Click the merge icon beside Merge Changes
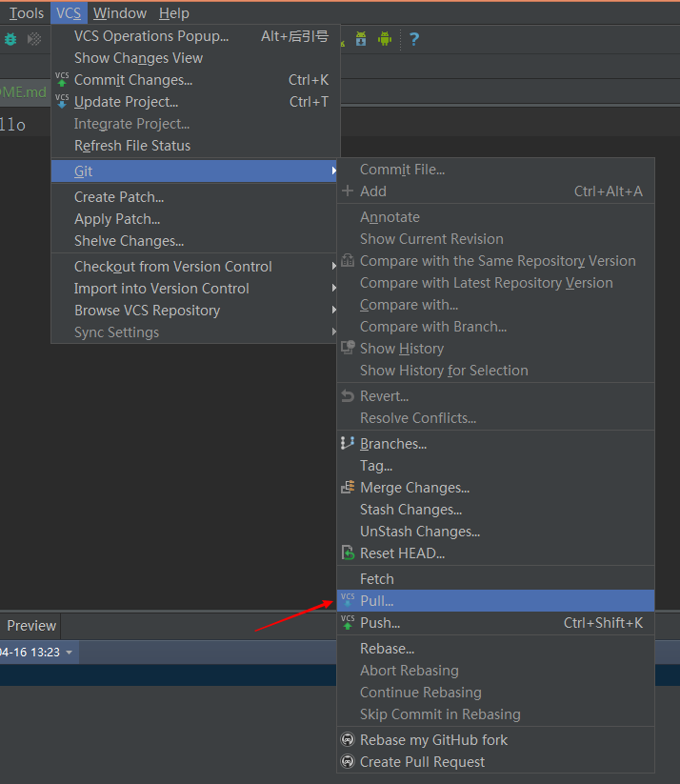Image resolution: width=680 pixels, height=784 pixels. [x=348, y=487]
